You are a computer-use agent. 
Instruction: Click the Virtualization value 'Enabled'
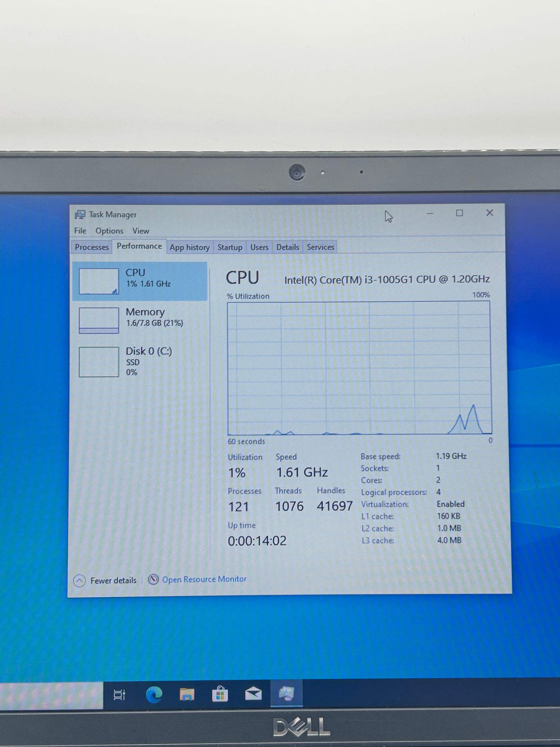coord(451,504)
